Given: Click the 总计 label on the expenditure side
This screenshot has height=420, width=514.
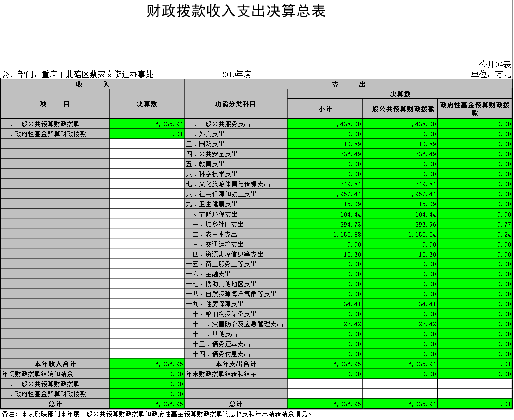Looking at the screenshot, I should coord(235,404).
